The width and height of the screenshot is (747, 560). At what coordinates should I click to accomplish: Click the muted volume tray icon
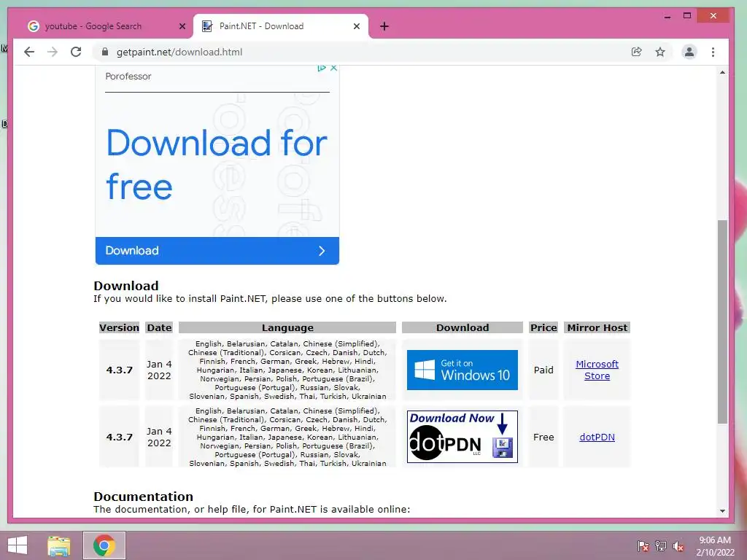click(678, 546)
